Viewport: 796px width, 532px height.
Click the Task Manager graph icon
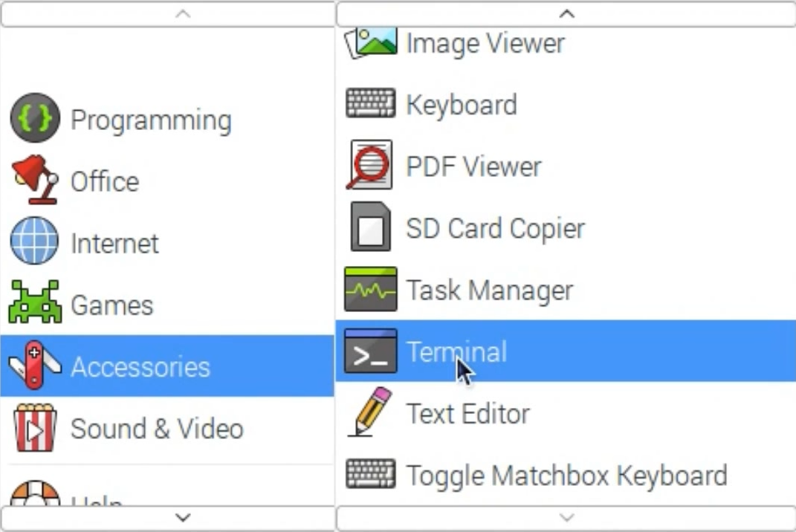370,288
